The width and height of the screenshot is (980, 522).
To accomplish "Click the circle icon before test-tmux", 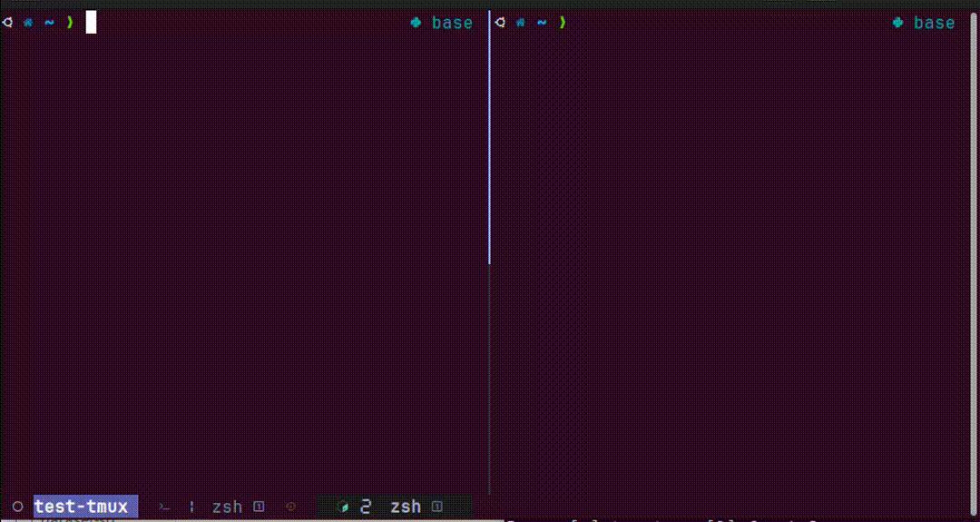I will (17, 507).
